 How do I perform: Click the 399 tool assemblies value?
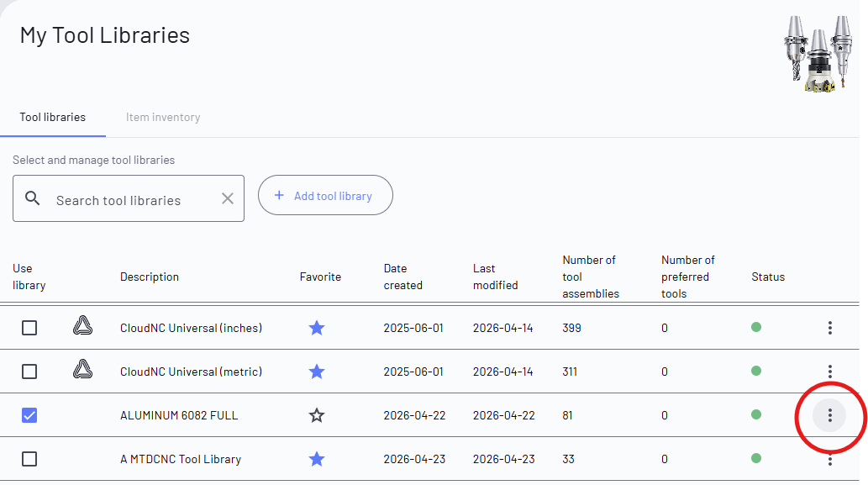pos(572,328)
